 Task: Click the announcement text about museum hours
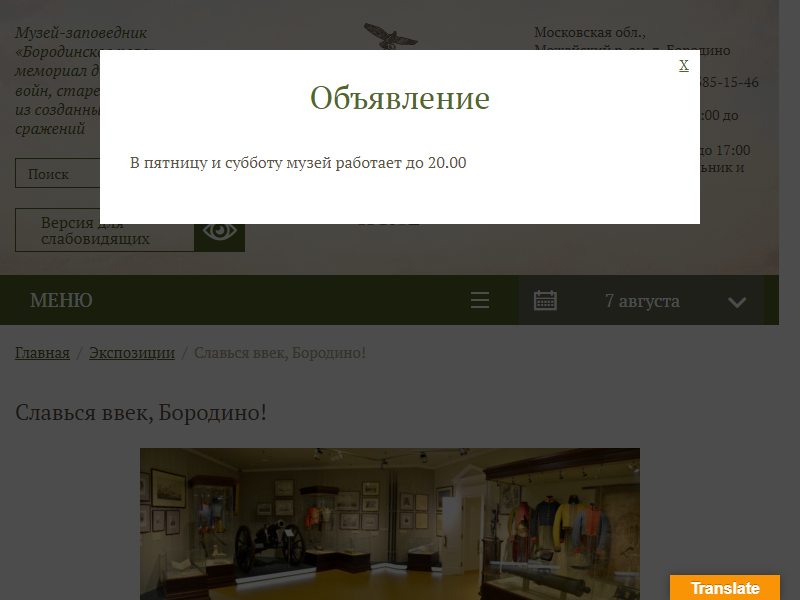(x=298, y=163)
